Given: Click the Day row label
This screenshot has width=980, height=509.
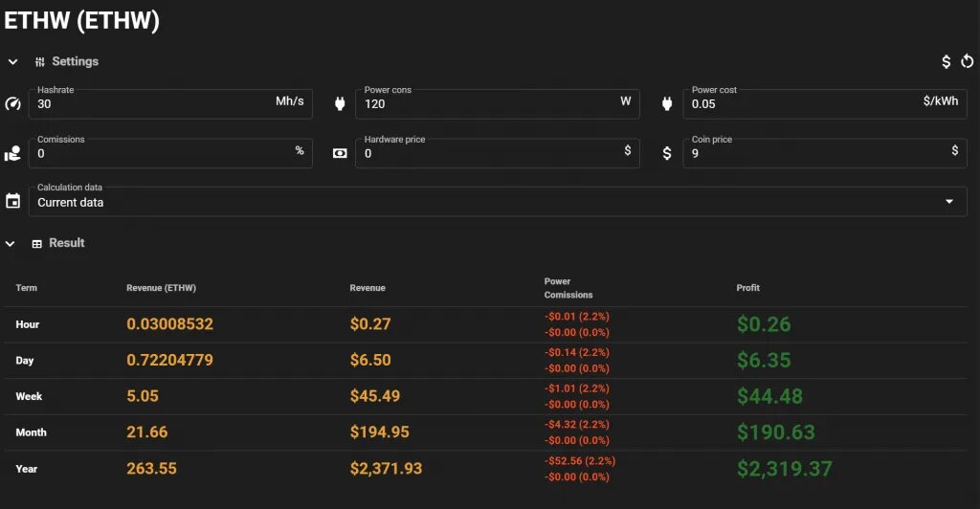Looking at the screenshot, I should tap(25, 361).
